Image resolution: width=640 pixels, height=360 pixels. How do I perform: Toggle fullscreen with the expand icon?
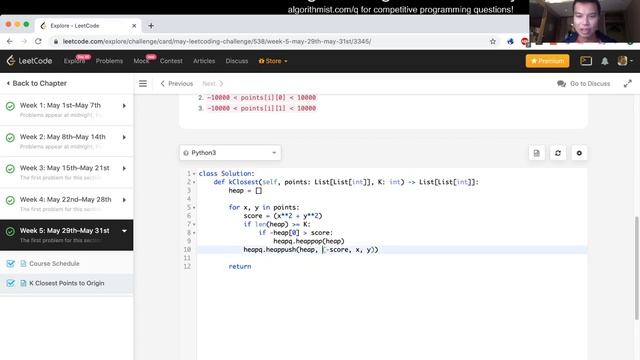627,84
